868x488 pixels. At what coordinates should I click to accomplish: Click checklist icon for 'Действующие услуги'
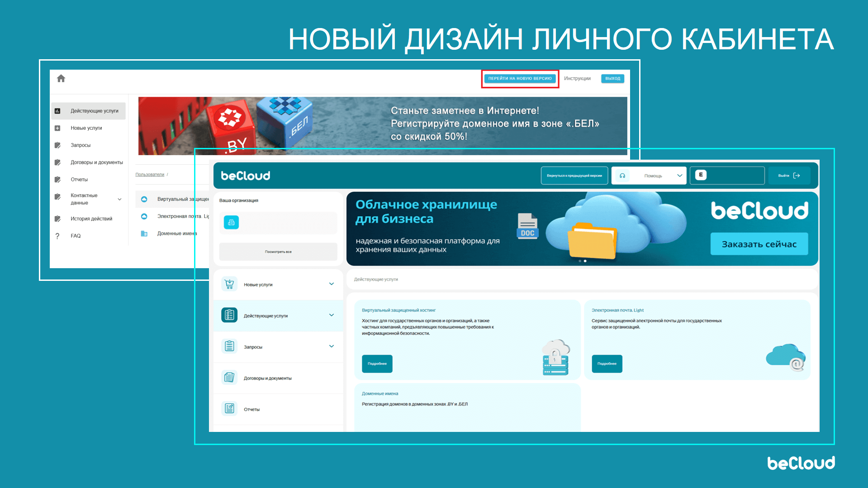point(229,315)
